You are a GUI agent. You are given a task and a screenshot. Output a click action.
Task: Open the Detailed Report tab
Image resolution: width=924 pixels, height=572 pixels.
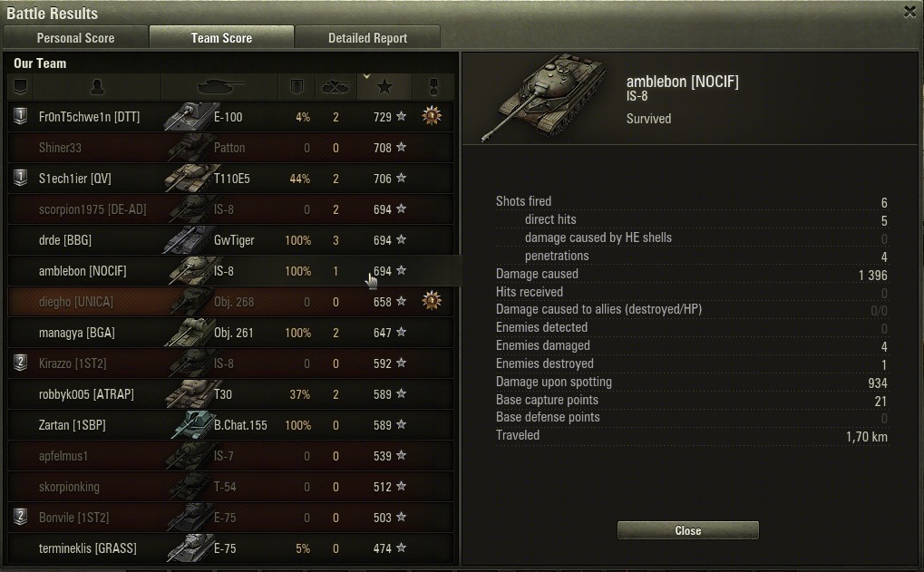click(368, 38)
